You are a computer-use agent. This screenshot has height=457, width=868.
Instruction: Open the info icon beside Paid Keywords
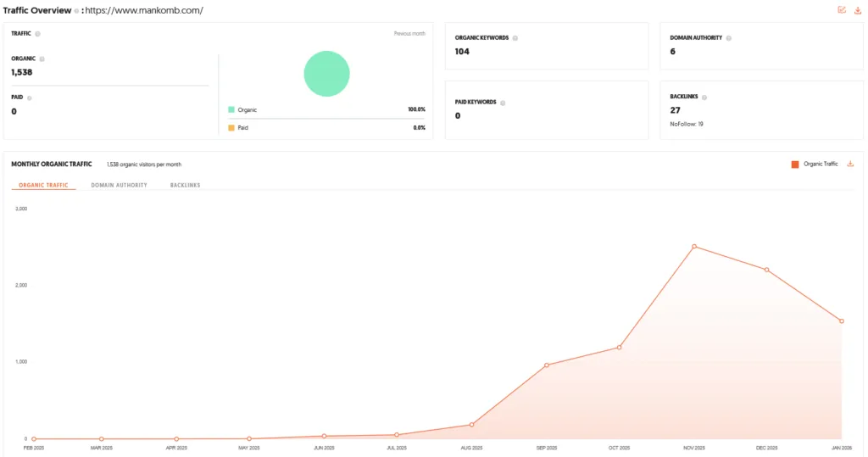(x=503, y=103)
